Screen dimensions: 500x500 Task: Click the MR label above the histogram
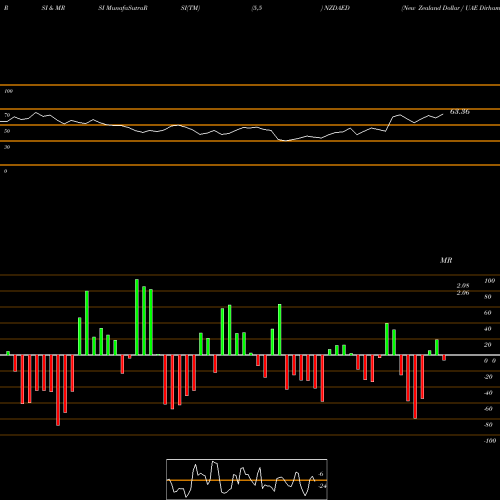(x=446, y=260)
